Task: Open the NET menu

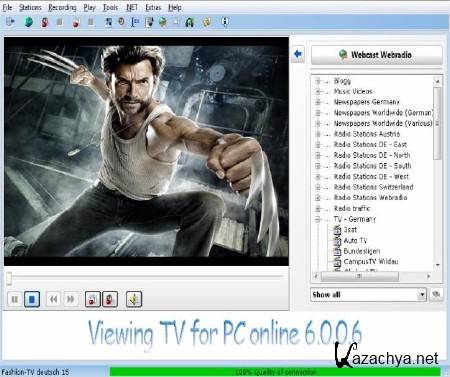Action: pyautogui.click(x=132, y=7)
